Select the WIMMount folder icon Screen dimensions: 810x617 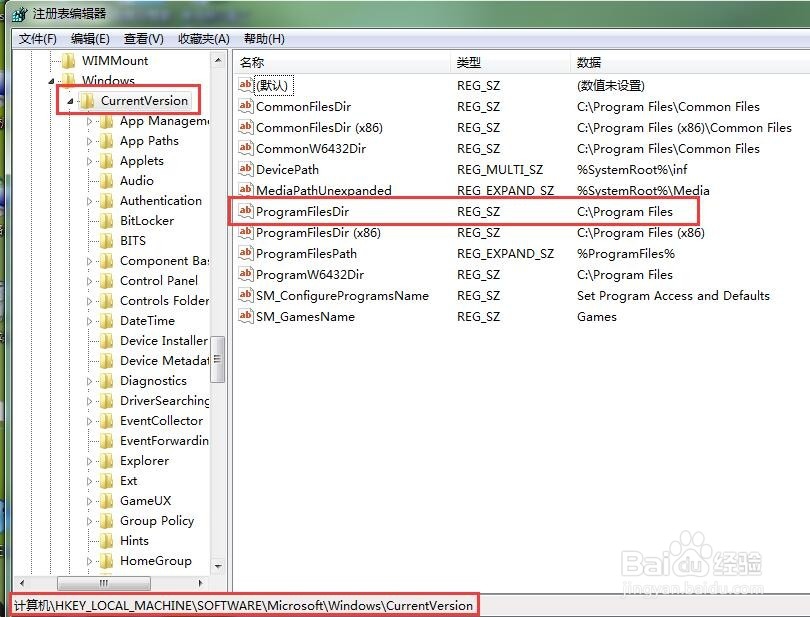tap(69, 61)
